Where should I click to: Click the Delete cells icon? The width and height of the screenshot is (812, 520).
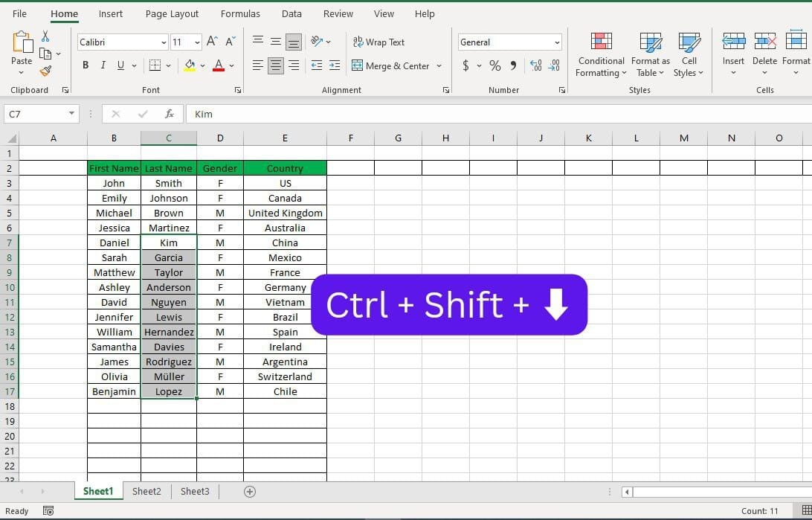click(765, 41)
